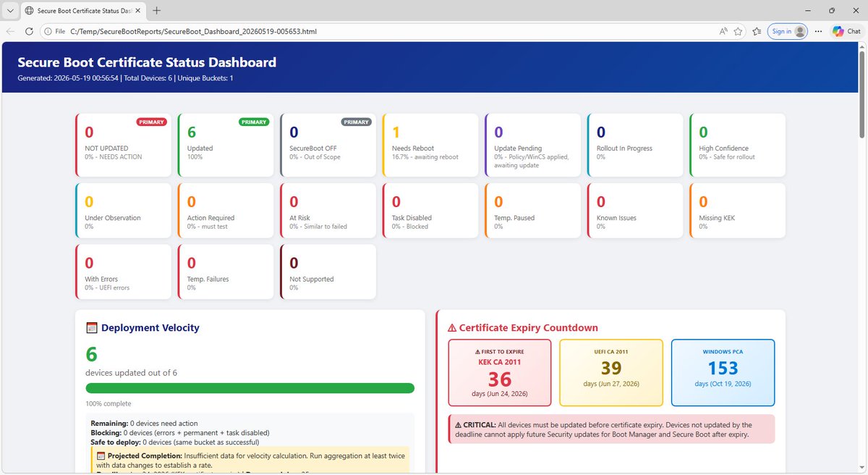Select the High Confidence card
This screenshot has height=475, width=868.
738,145
